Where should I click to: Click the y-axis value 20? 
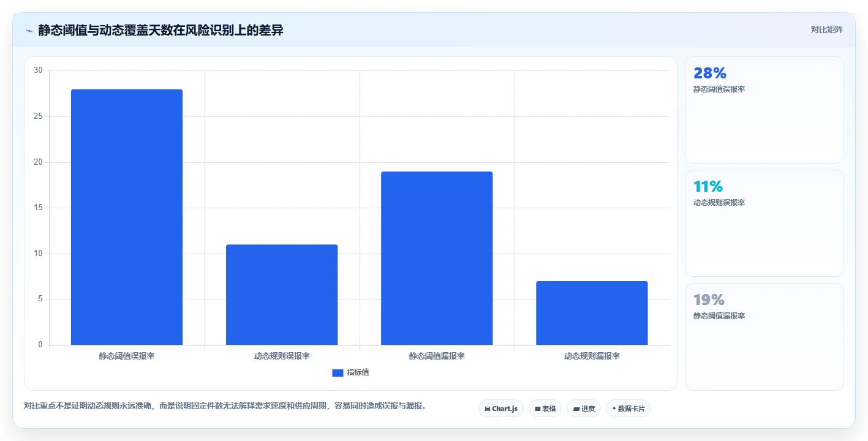pos(38,162)
